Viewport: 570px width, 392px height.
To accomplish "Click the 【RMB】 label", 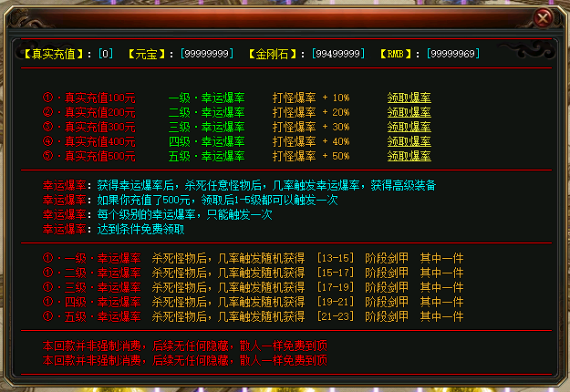I will coord(396,54).
